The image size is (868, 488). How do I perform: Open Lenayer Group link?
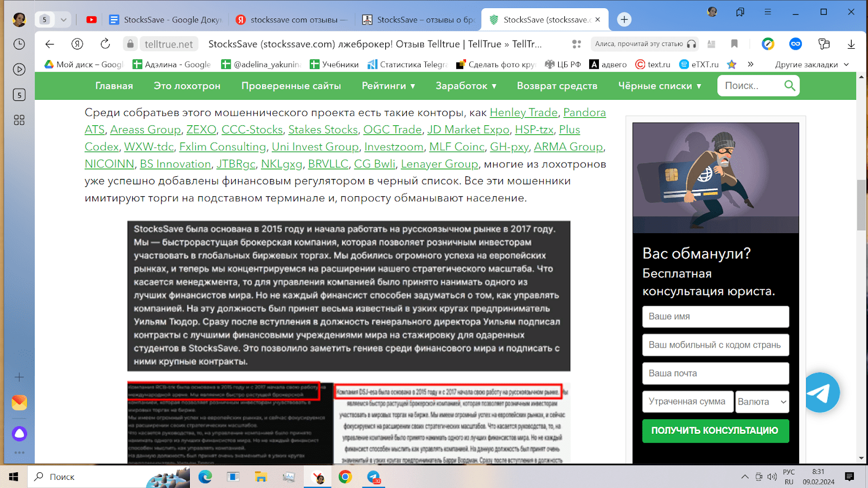(x=439, y=164)
